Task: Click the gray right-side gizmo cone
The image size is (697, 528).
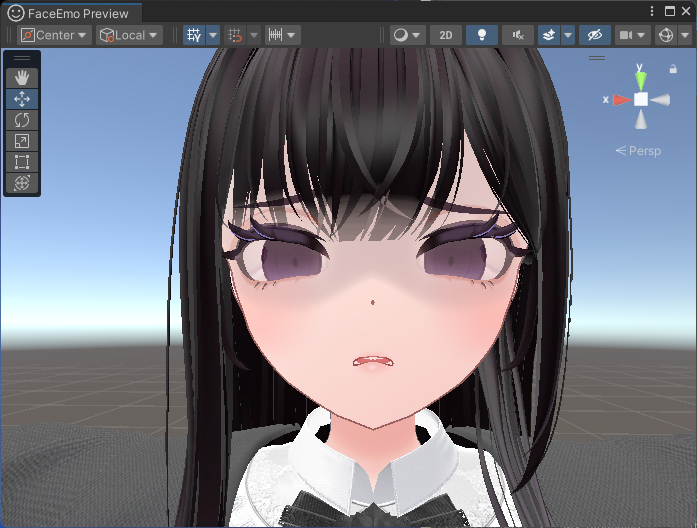Action: [660, 100]
